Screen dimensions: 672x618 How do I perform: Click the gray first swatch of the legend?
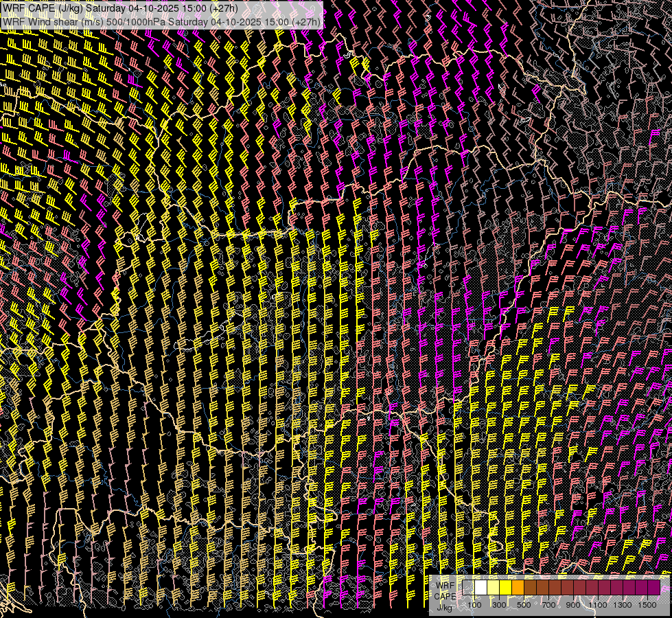[x=469, y=588]
